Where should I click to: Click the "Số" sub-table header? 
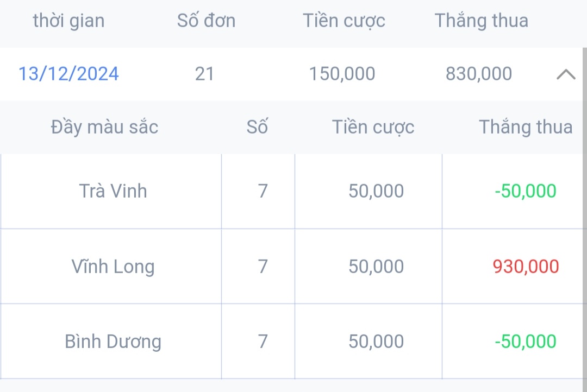click(257, 127)
